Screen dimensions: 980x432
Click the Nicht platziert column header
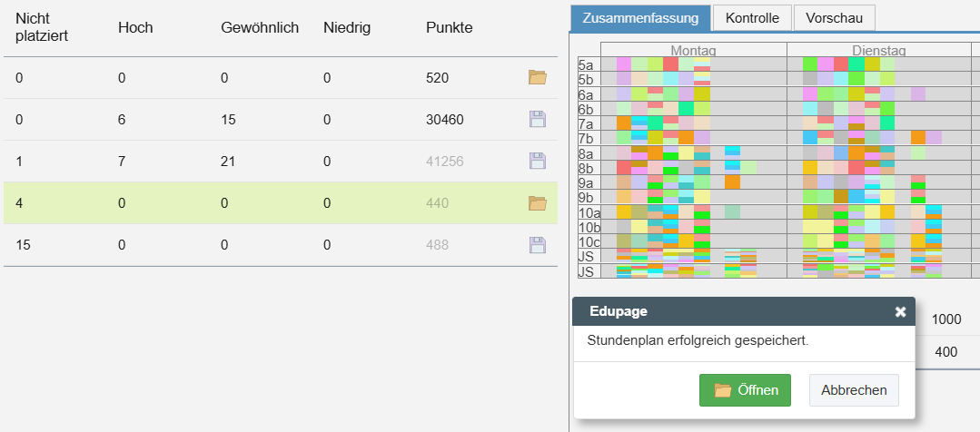(x=42, y=27)
